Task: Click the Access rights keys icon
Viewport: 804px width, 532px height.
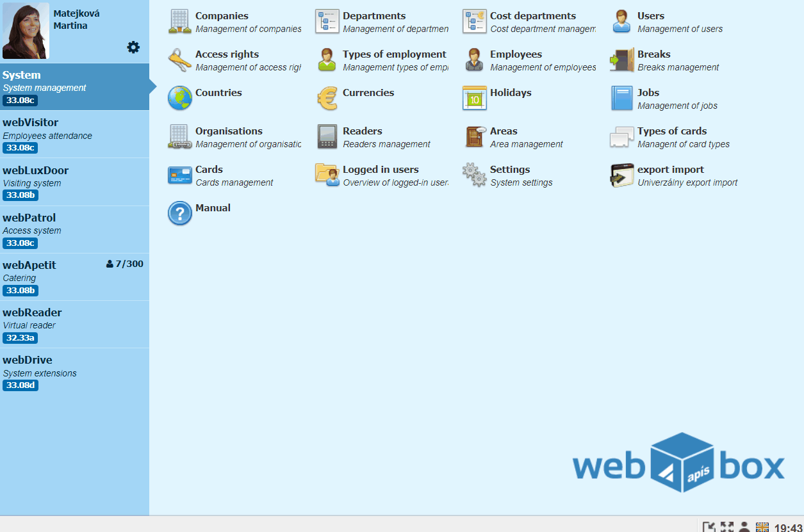Action: click(x=180, y=60)
